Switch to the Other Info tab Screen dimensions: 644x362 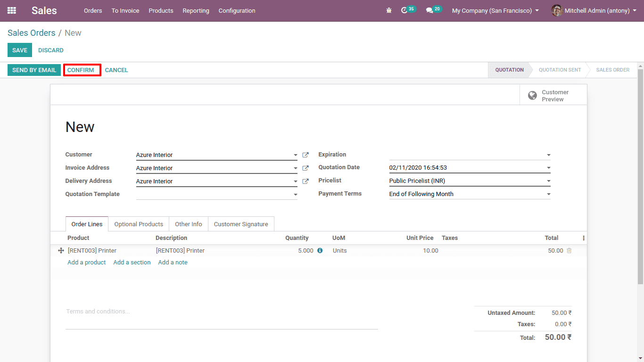pos(189,224)
